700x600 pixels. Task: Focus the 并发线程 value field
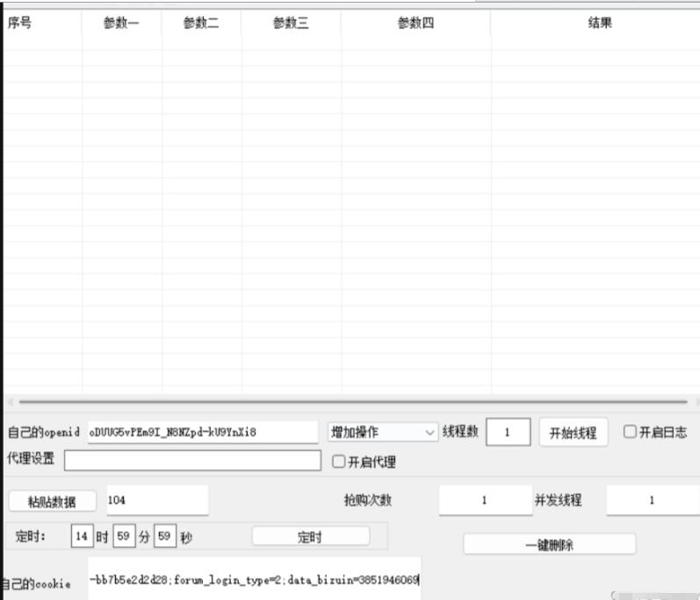point(651,500)
